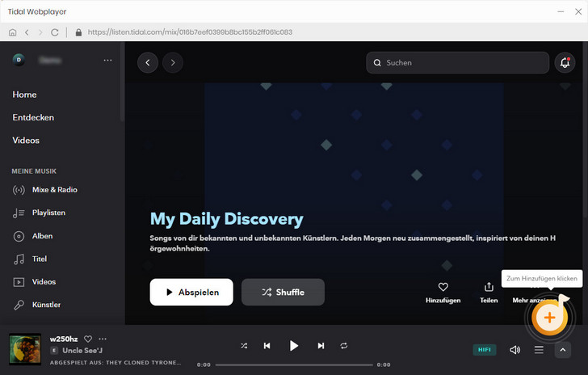
Task: Open top Videos menu item
Action: pos(26,141)
